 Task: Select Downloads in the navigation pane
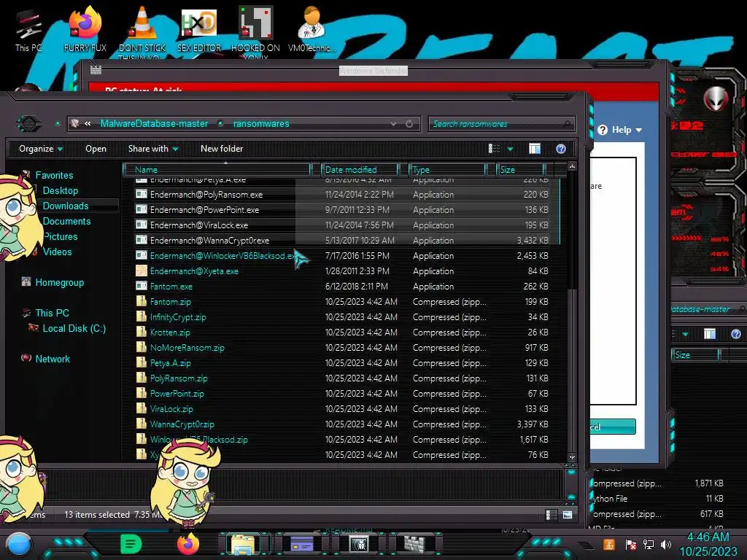pyautogui.click(x=66, y=206)
